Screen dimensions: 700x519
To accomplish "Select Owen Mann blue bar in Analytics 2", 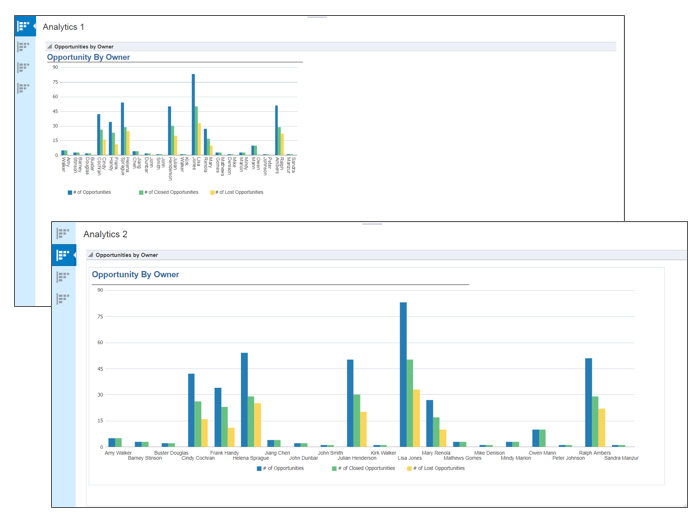I will click(535, 438).
